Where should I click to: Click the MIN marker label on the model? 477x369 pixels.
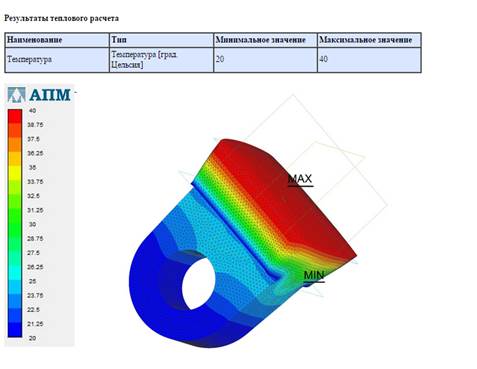pyautogui.click(x=314, y=275)
